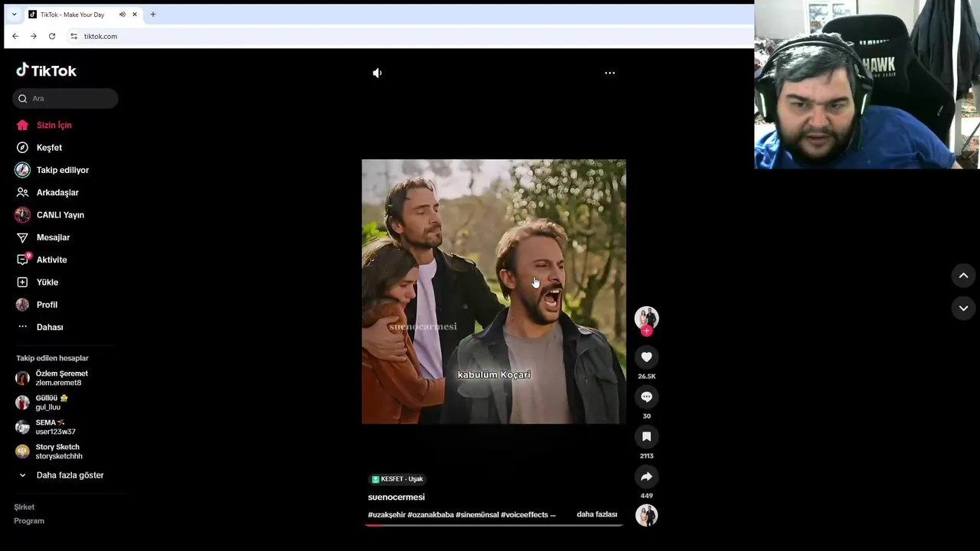980x551 pixels.
Task: Click the Sizin İçin home icon
Action: tap(22, 125)
